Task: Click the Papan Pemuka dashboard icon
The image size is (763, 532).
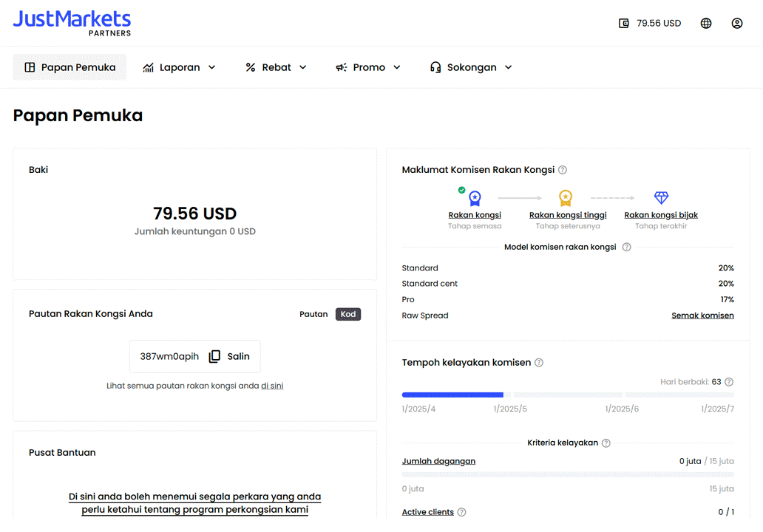Action: 30,67
